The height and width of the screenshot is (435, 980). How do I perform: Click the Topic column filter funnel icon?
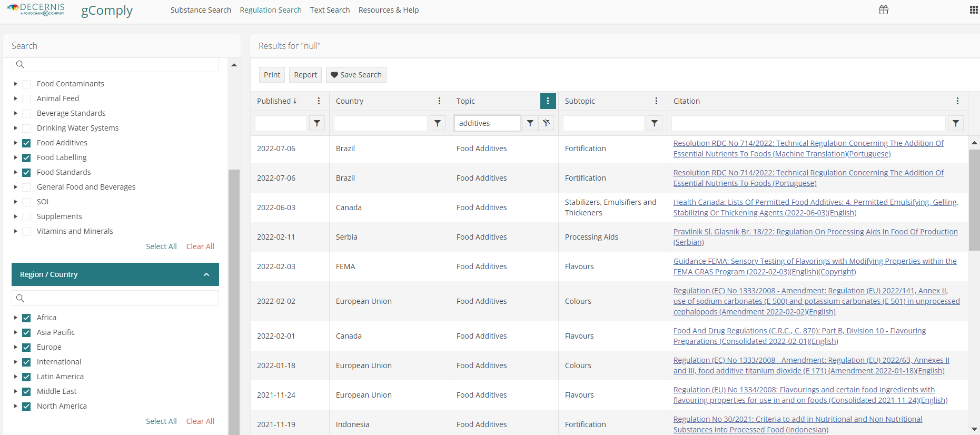530,123
